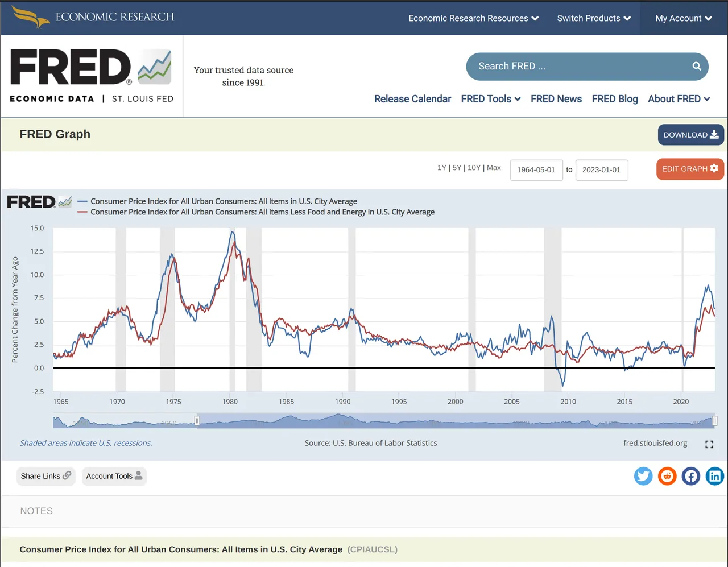Click the end date field 2023-01-01

[602, 170]
